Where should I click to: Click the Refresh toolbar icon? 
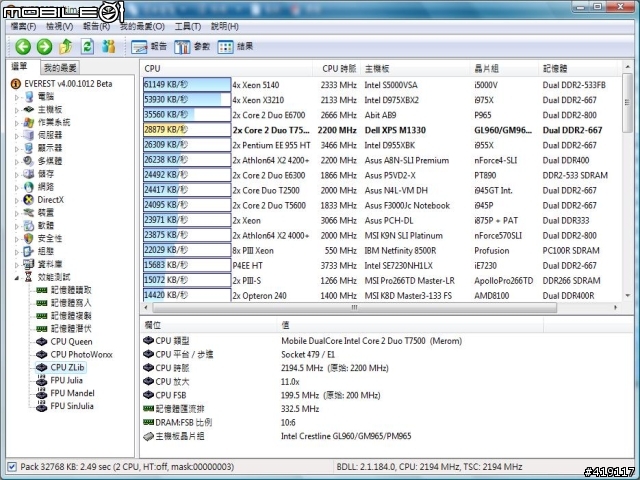[87, 47]
